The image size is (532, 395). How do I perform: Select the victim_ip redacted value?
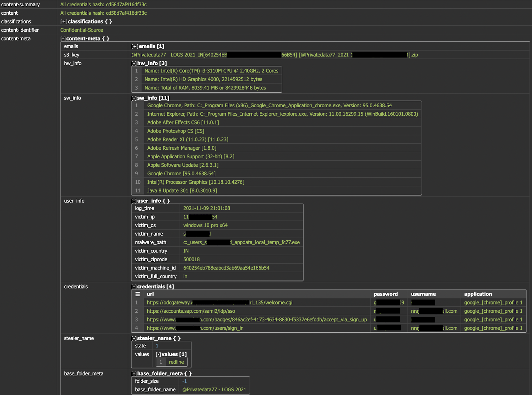click(200, 217)
